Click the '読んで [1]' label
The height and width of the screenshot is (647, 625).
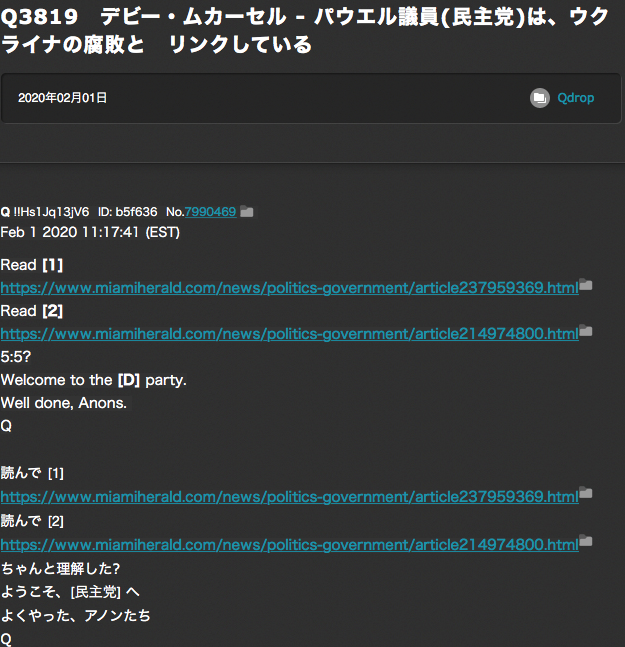(32, 473)
